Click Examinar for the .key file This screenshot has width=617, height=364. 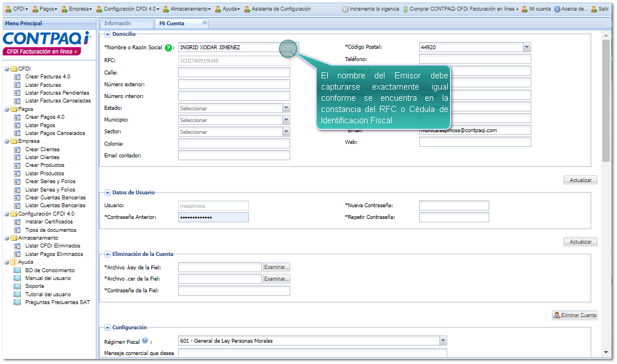pyautogui.click(x=277, y=267)
